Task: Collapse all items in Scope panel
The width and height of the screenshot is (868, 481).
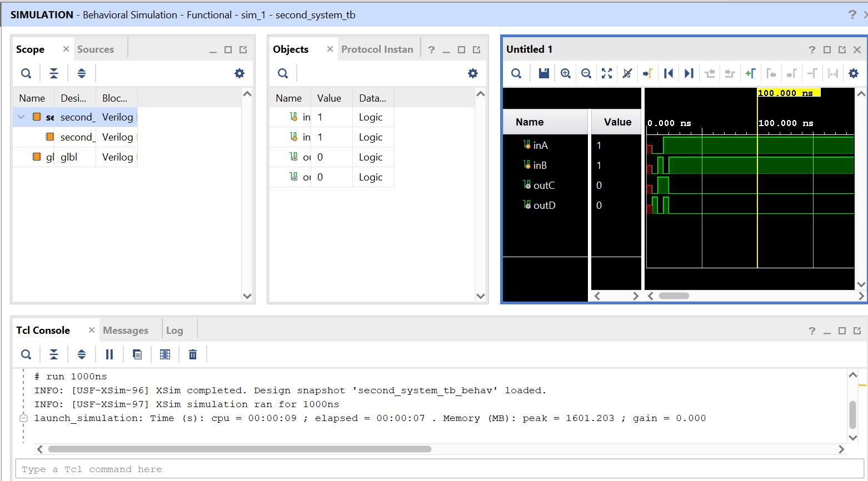Action: (x=54, y=73)
